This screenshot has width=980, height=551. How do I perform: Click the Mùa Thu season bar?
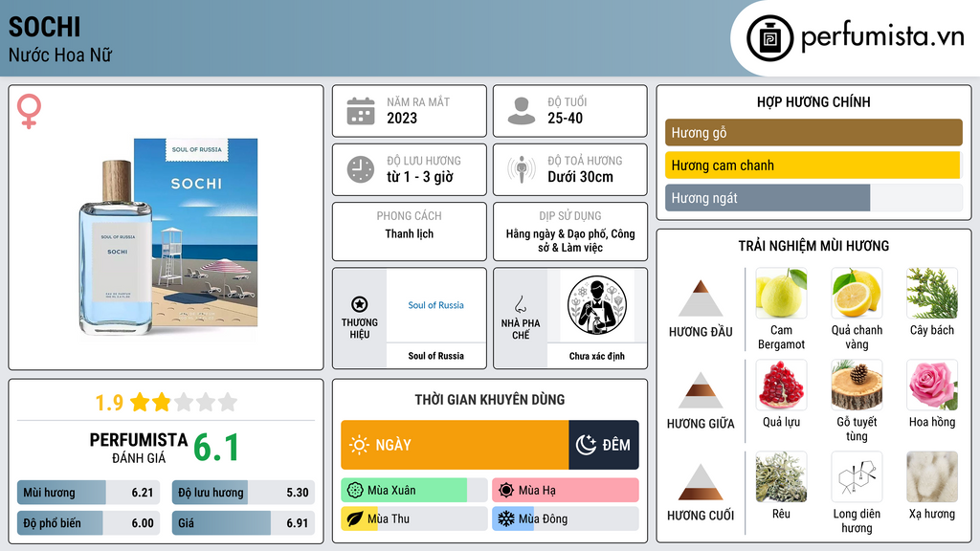click(413, 518)
